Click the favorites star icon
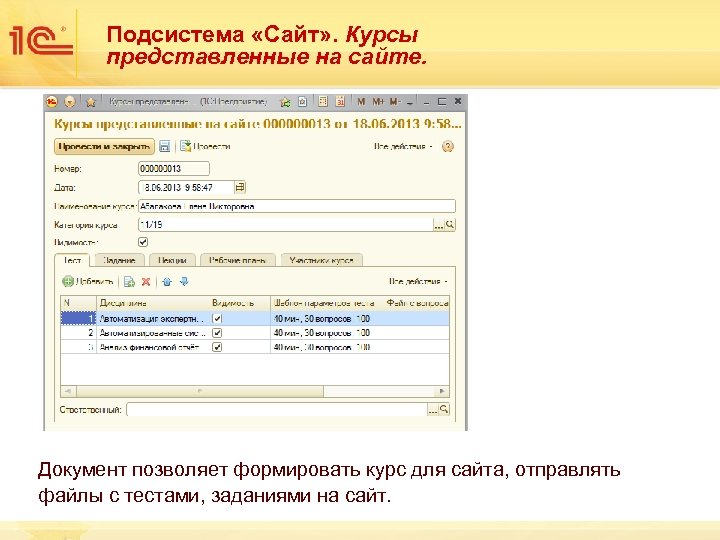This screenshot has width=720, height=540. click(x=91, y=102)
